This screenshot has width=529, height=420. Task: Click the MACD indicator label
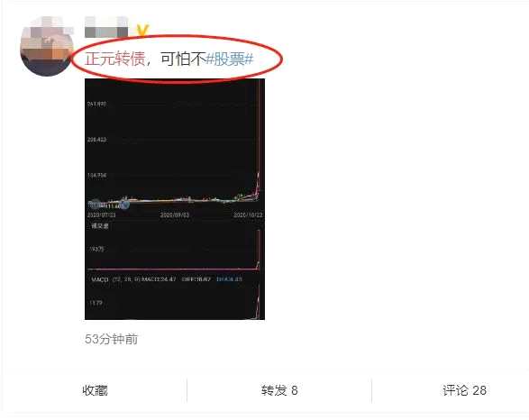(x=100, y=279)
